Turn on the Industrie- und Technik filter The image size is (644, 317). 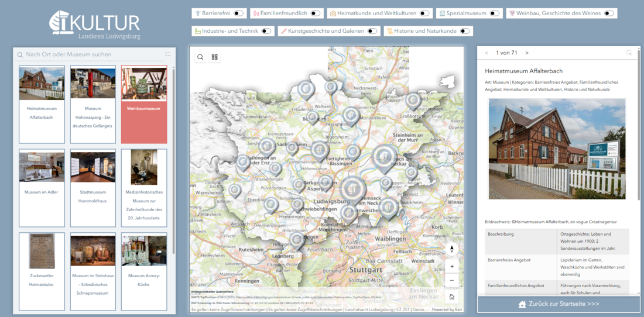[x=266, y=31]
